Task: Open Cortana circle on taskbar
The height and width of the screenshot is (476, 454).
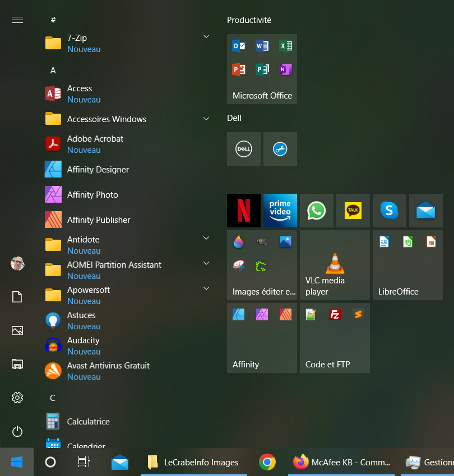Action: [50, 462]
